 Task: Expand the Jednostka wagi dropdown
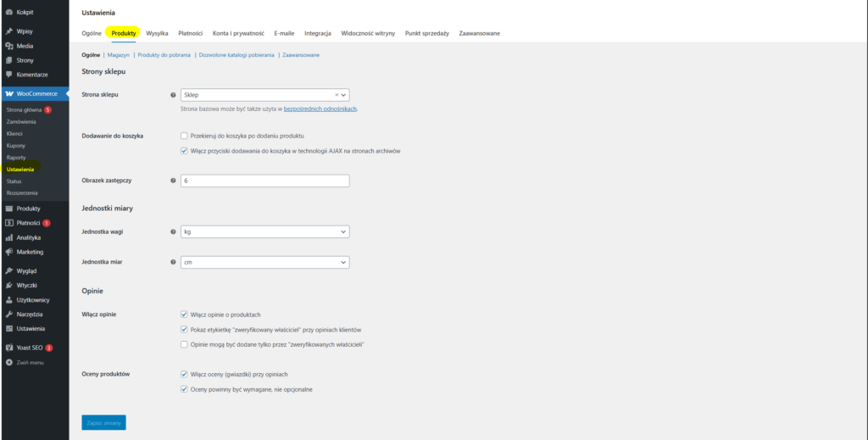pos(264,231)
